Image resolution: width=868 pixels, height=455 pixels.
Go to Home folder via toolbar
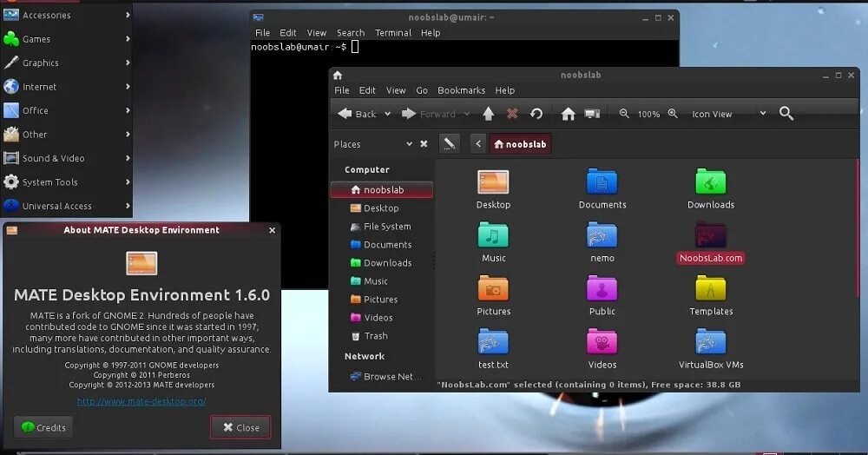pyautogui.click(x=568, y=114)
